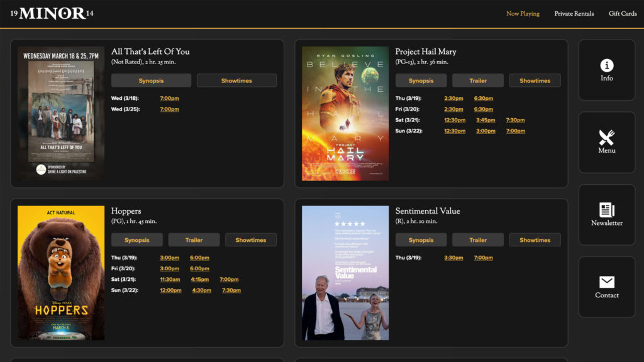Watch the Sentimental Value trailer
Image resolution: width=644 pixels, height=362 pixels.
478,239
